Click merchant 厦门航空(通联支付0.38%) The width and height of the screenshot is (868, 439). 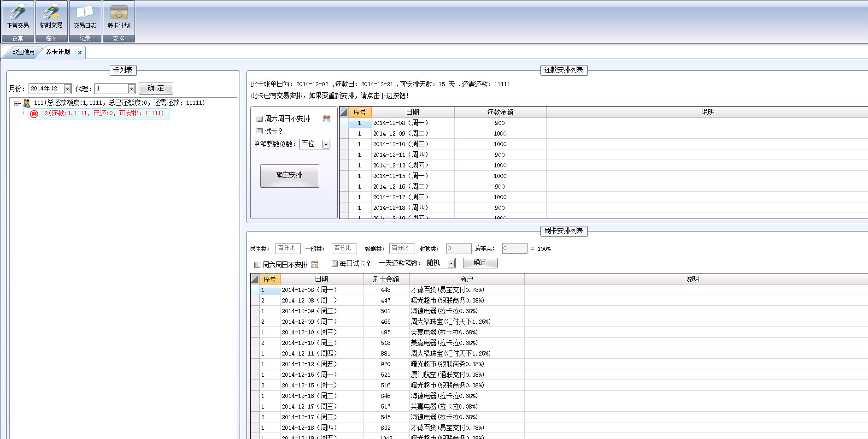447,375
